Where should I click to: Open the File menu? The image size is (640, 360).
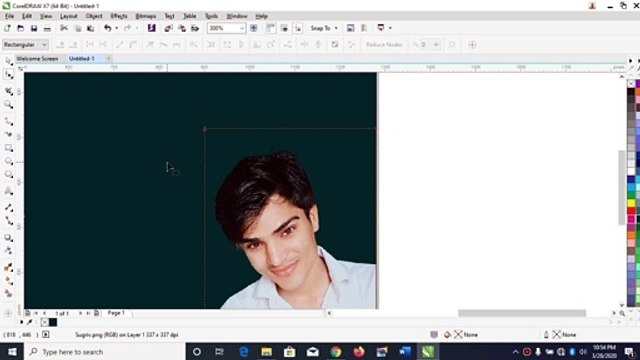tap(9, 16)
